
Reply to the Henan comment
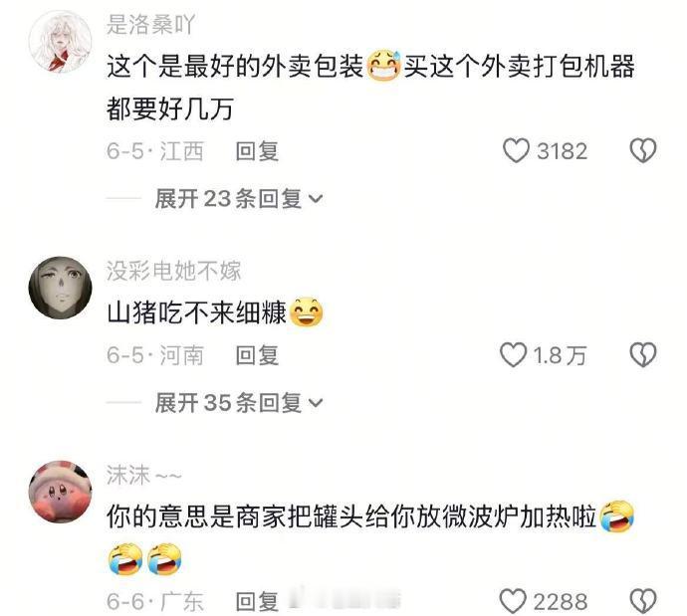point(257,355)
